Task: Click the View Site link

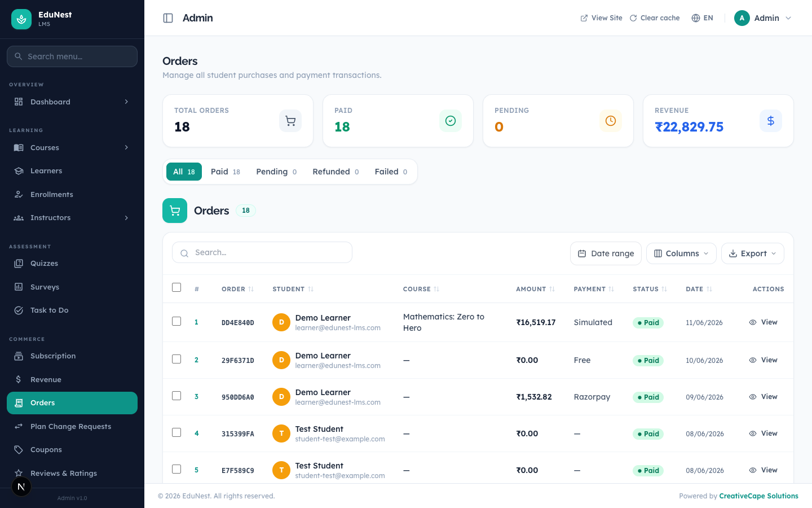Action: point(601,18)
